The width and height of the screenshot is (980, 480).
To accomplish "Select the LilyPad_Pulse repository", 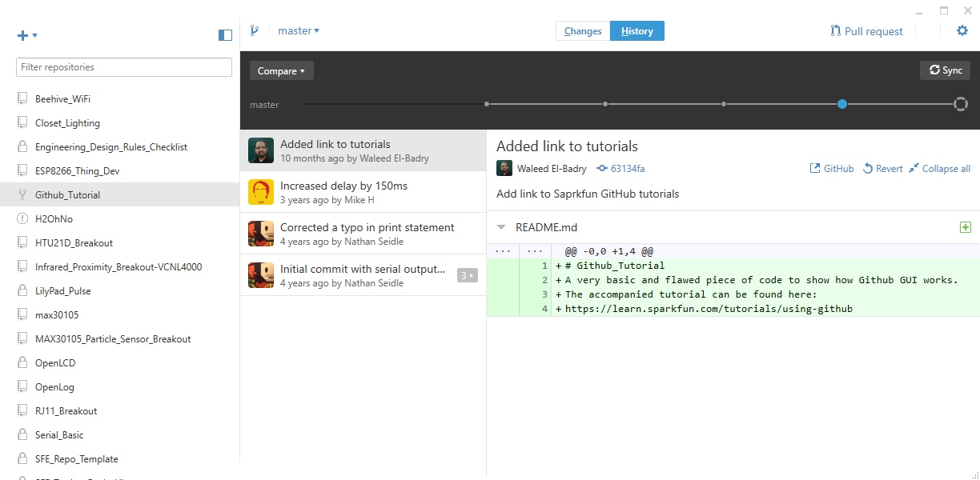I will (x=120, y=291).
